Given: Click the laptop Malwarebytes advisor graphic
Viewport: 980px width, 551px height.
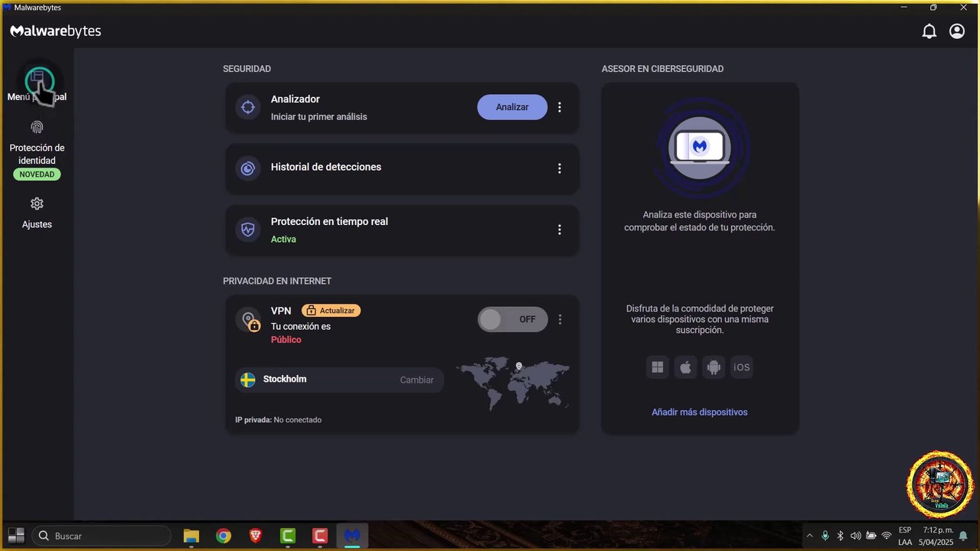Looking at the screenshot, I should point(700,147).
